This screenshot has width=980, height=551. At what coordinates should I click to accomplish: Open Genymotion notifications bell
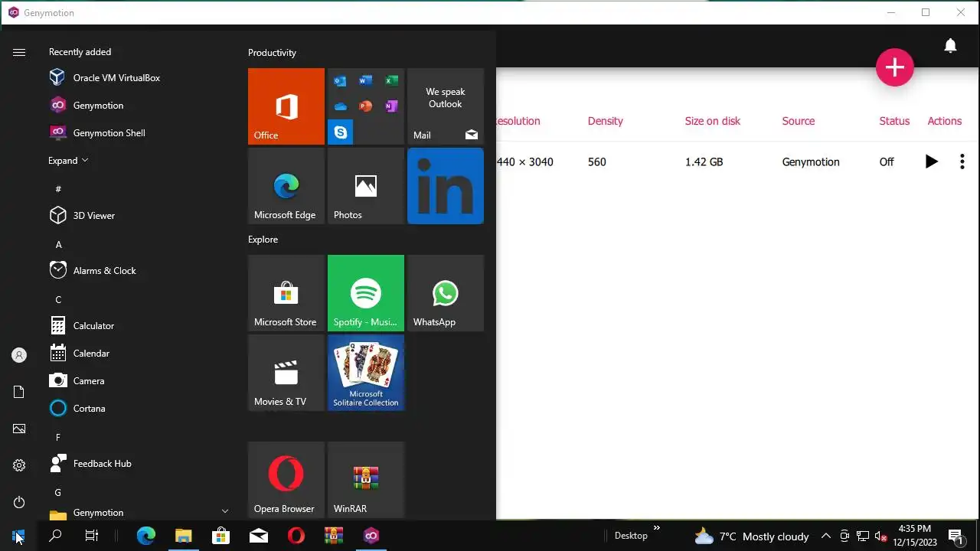point(950,46)
